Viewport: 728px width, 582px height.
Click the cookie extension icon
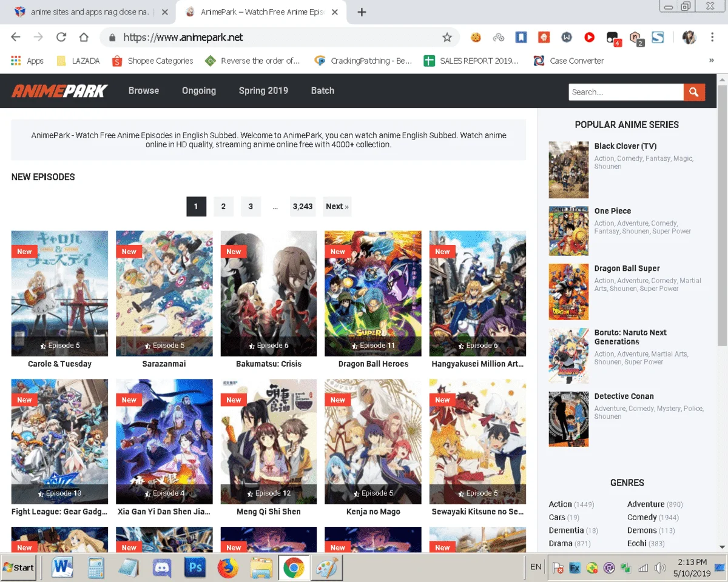476,38
